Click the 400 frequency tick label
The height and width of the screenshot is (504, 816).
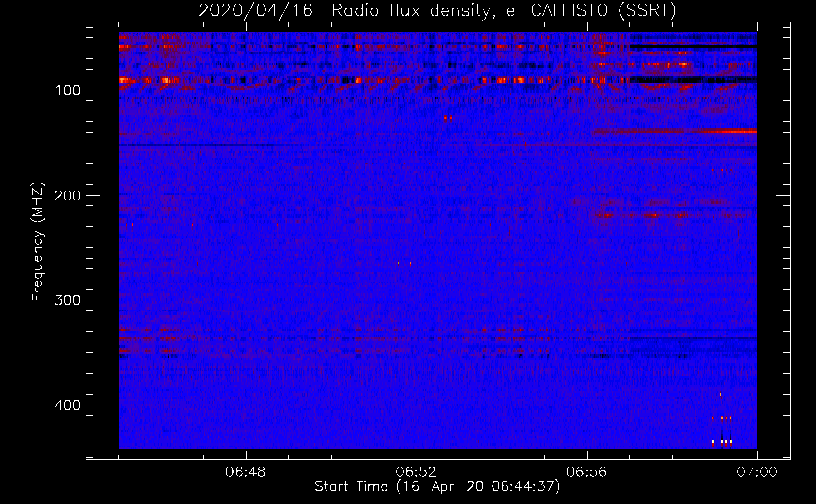click(x=68, y=405)
